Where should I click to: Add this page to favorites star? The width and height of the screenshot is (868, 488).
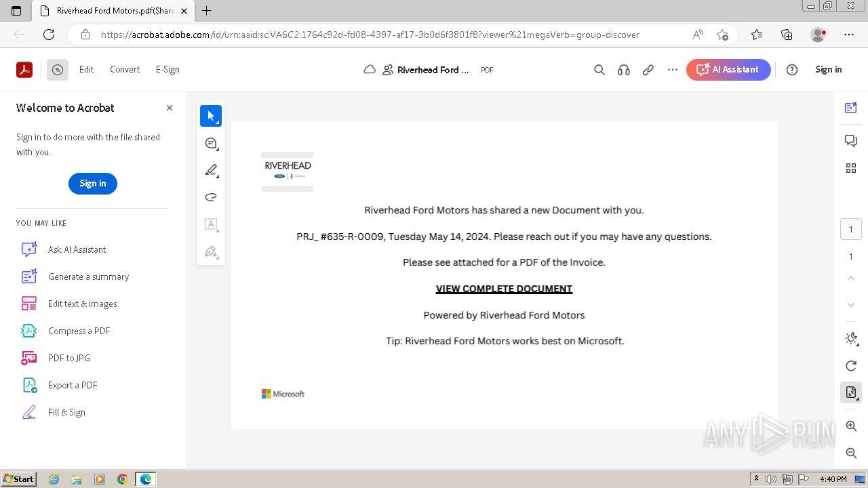point(722,35)
